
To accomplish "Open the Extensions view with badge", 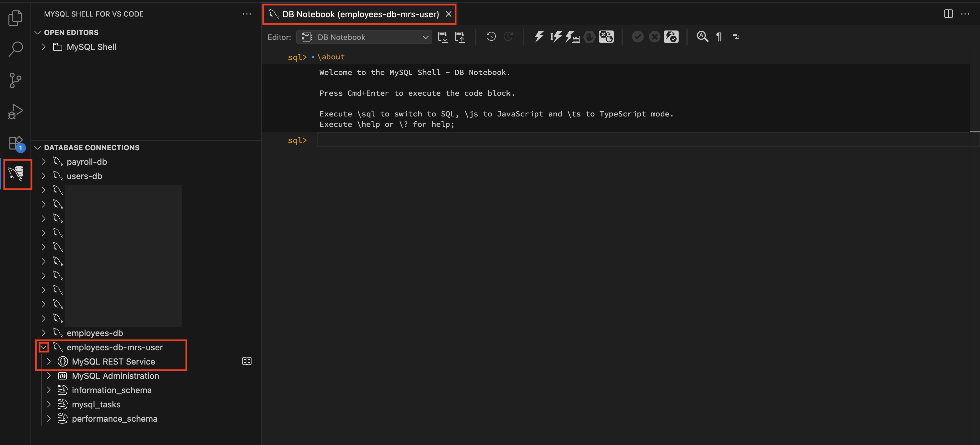I will click(x=16, y=143).
